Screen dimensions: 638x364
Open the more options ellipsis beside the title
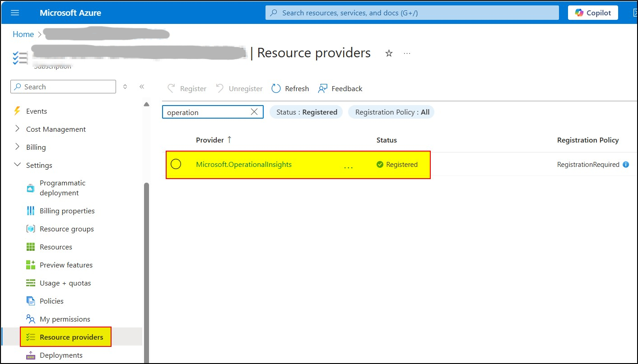pos(407,53)
